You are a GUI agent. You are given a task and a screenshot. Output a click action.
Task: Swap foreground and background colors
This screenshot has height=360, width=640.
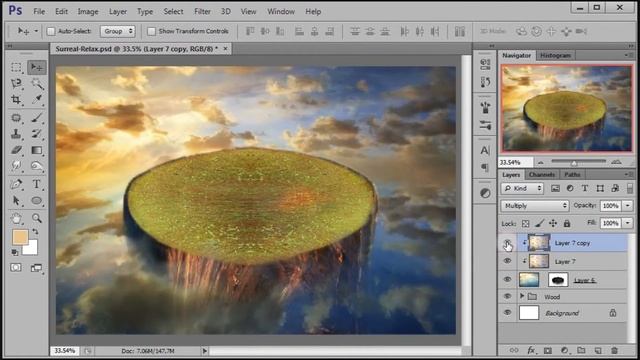36,232
